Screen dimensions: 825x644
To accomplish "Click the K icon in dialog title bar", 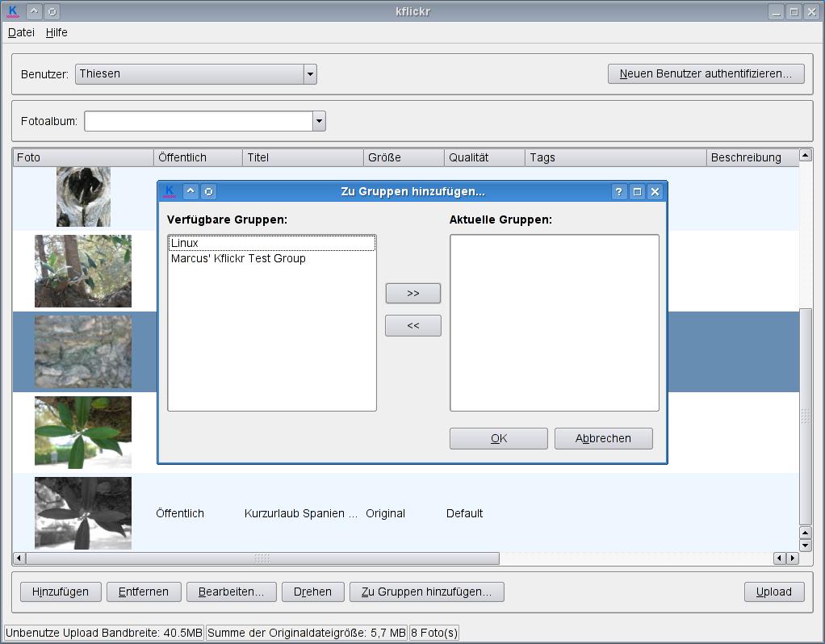I will 170,191.
